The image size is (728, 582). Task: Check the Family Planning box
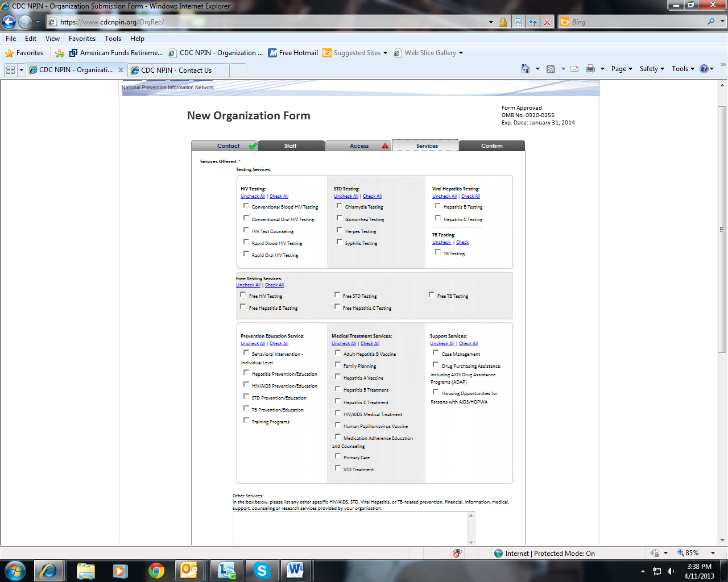(338, 365)
